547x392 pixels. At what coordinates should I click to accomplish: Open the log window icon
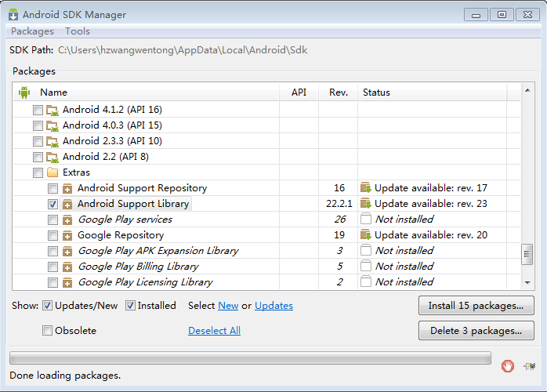click(530, 366)
